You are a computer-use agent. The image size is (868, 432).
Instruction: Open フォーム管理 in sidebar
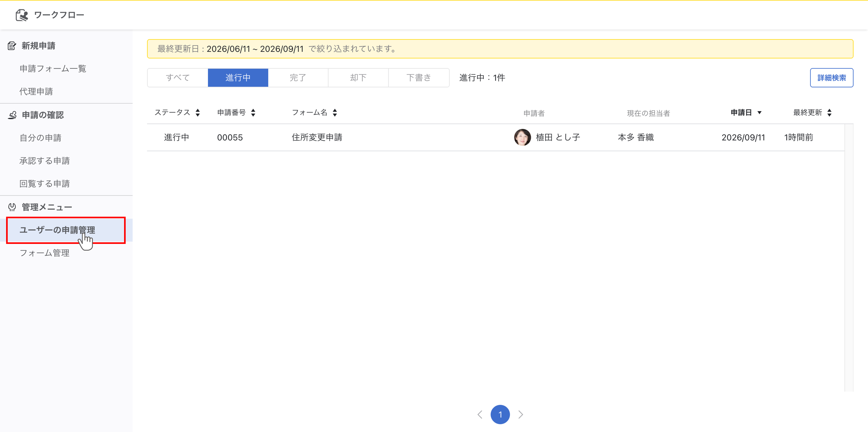[x=44, y=253]
